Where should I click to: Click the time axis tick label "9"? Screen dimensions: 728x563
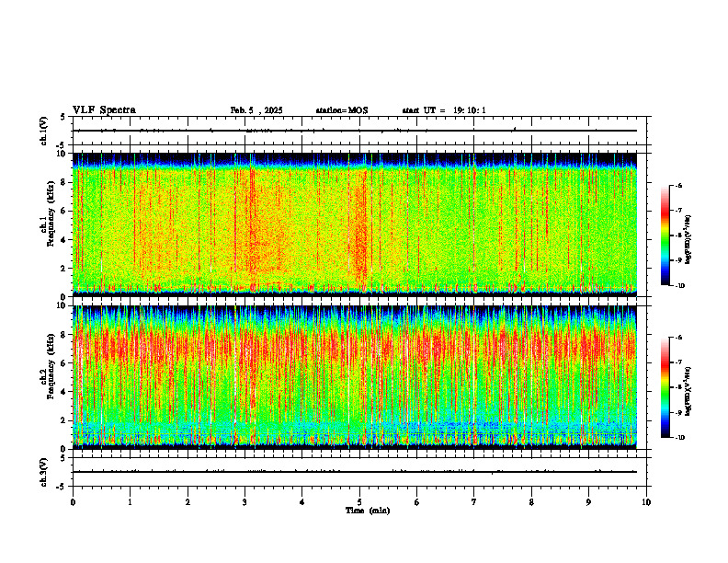point(588,502)
